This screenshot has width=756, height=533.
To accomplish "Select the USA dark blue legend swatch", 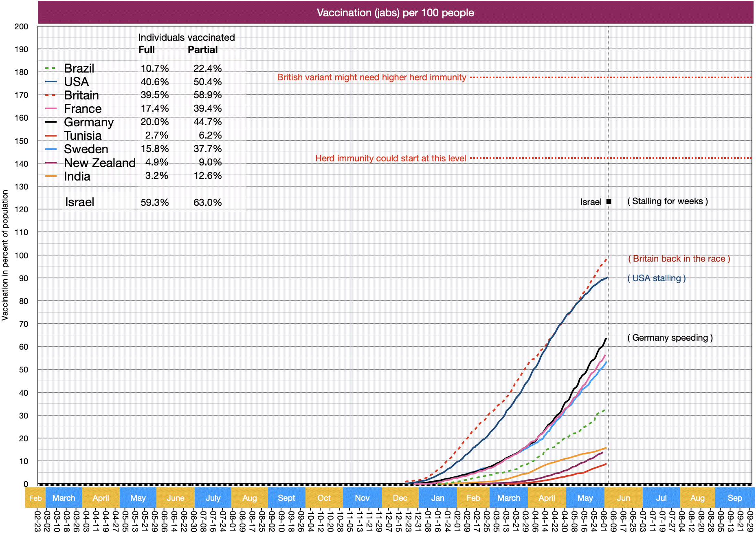I will 51,82.
